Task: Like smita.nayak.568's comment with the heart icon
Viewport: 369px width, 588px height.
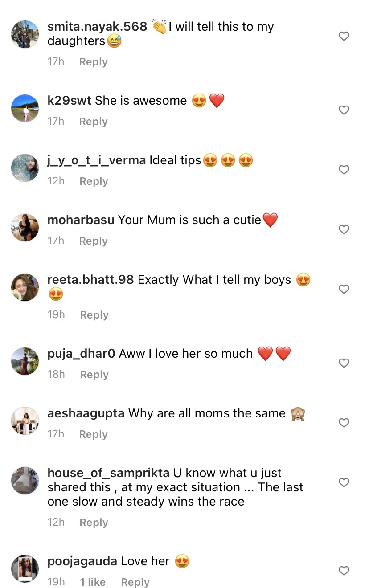Action: pos(344,36)
